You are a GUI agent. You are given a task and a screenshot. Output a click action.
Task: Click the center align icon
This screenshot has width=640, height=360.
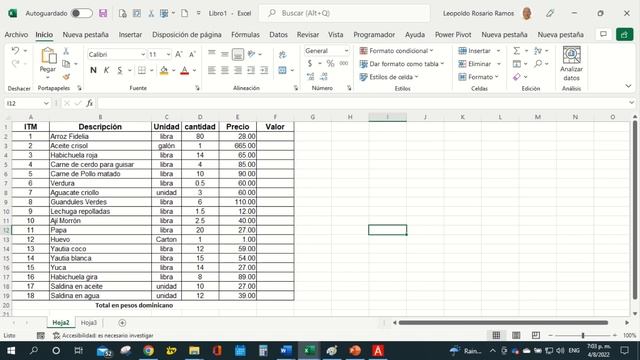pyautogui.click(x=224, y=70)
